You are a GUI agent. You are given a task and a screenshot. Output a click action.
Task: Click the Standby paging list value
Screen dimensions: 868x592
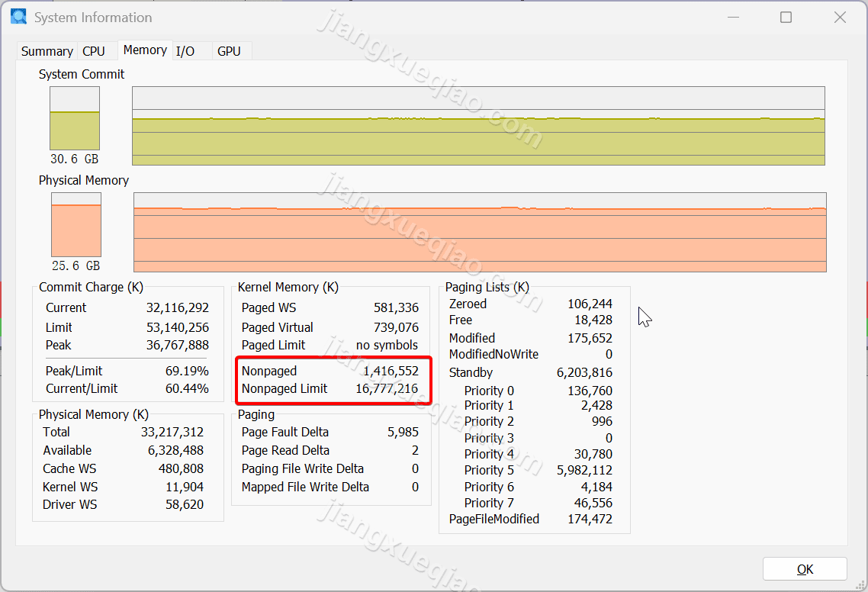pyautogui.click(x=584, y=373)
